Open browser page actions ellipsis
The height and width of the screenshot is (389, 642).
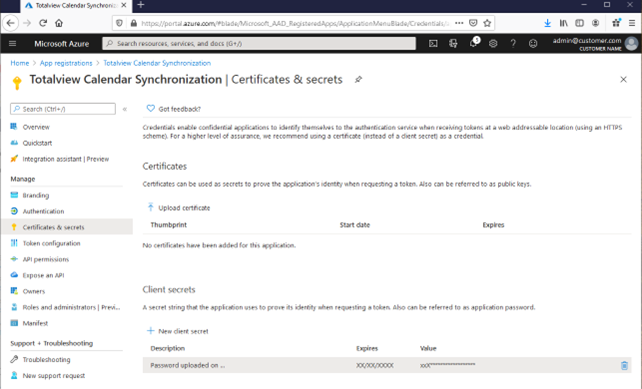[459, 23]
